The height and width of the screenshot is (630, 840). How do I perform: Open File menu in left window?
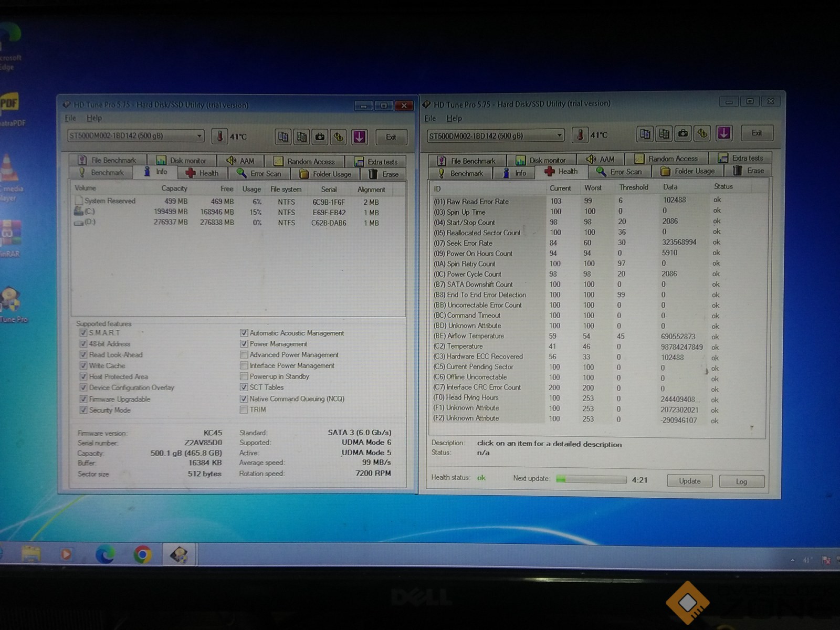pyautogui.click(x=70, y=118)
